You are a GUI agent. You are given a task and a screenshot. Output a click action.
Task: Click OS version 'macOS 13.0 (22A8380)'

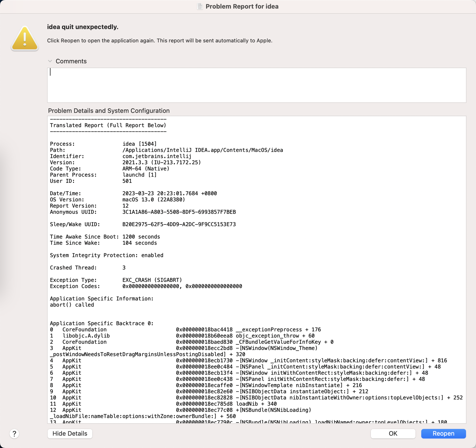tap(154, 200)
